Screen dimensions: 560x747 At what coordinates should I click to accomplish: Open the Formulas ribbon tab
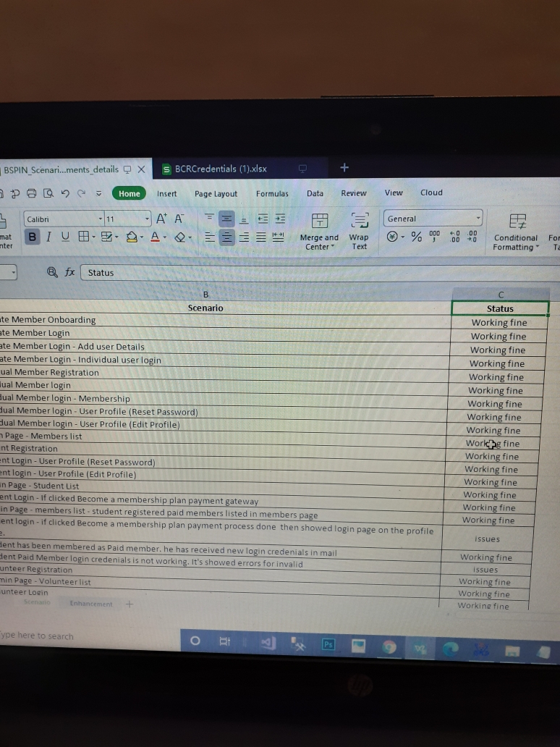click(x=272, y=193)
